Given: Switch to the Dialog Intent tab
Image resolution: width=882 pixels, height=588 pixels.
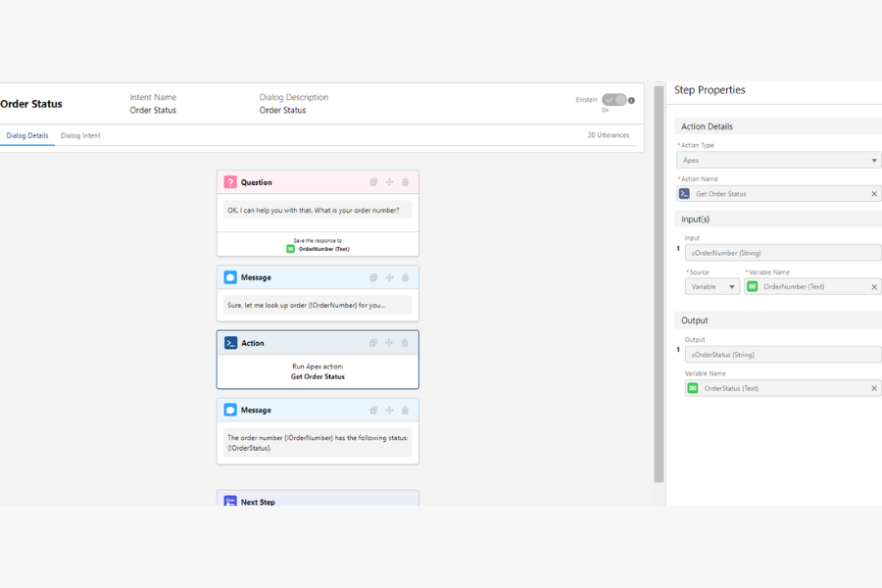Looking at the screenshot, I should (x=80, y=135).
